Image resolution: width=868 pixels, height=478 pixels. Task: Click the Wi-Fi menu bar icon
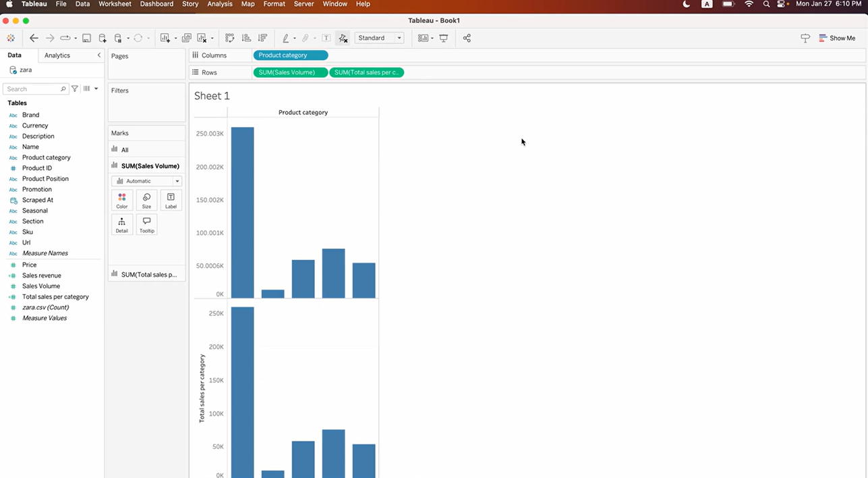pos(749,4)
